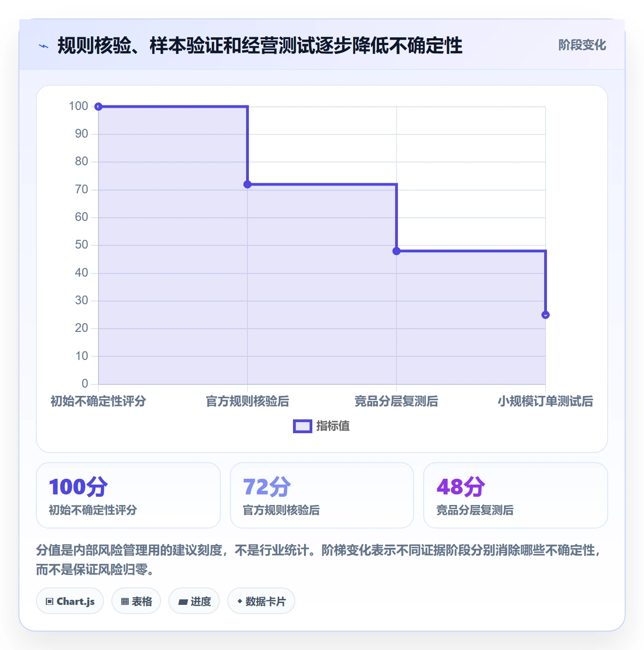Viewport: 644px width, 650px height.
Task: Open the 72分 data card
Action: [322, 495]
